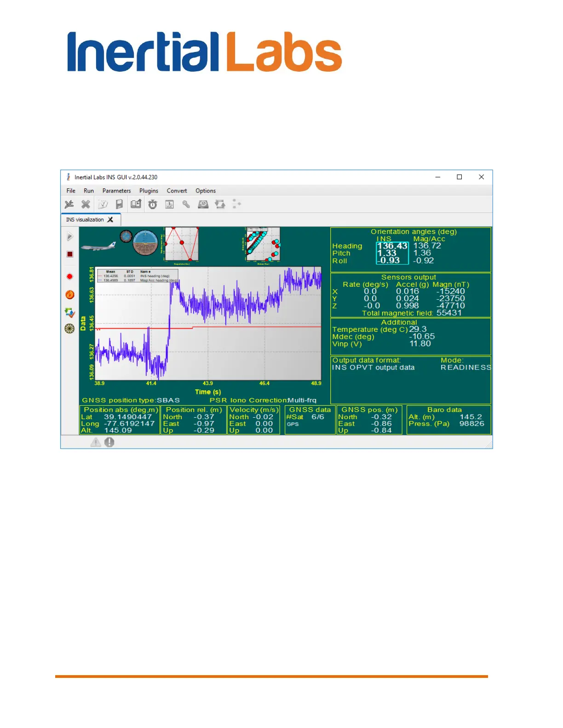The height and width of the screenshot is (728, 563).
Task: Click the floppy disk save icon
Action: 119,204
